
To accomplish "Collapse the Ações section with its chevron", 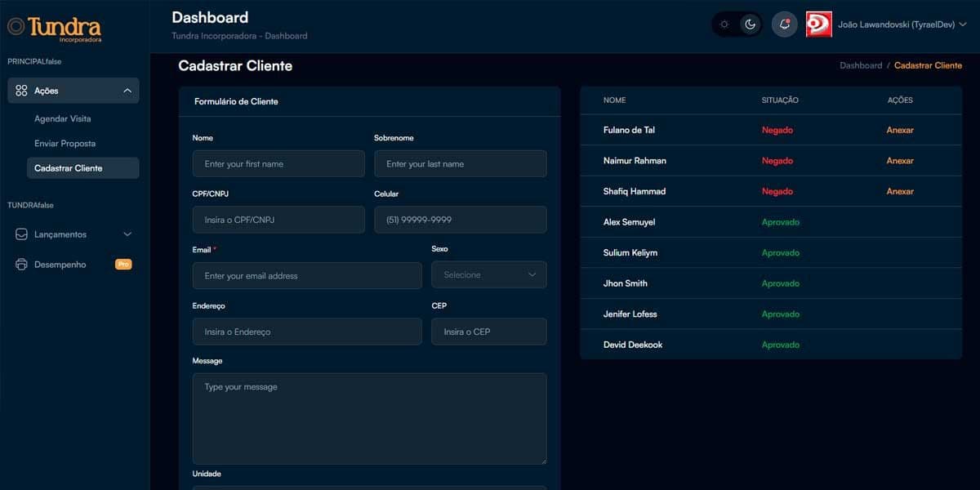I will tap(127, 90).
